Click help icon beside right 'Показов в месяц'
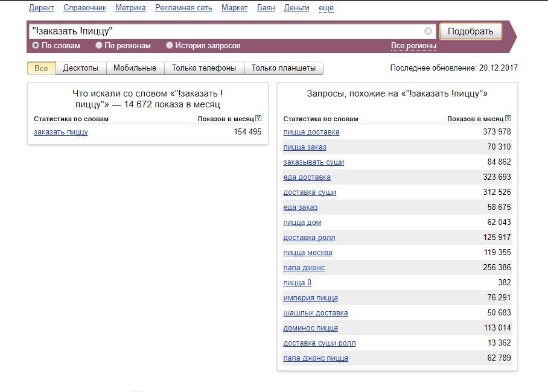This screenshot has height=392, width=548. pyautogui.click(x=508, y=118)
